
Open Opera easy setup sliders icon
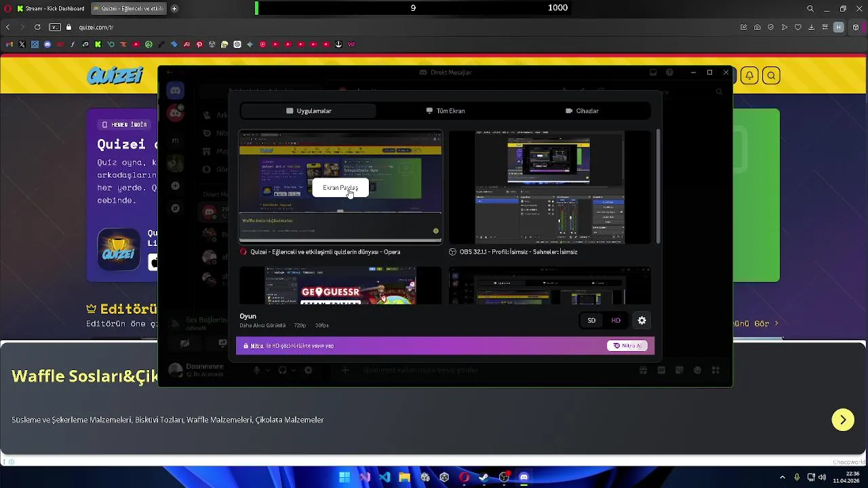pyautogui.click(x=825, y=27)
